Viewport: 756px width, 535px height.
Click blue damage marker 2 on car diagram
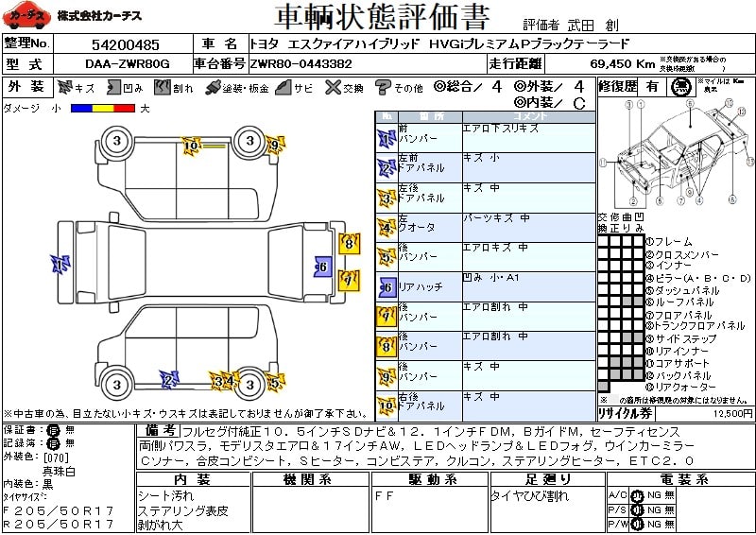[169, 380]
